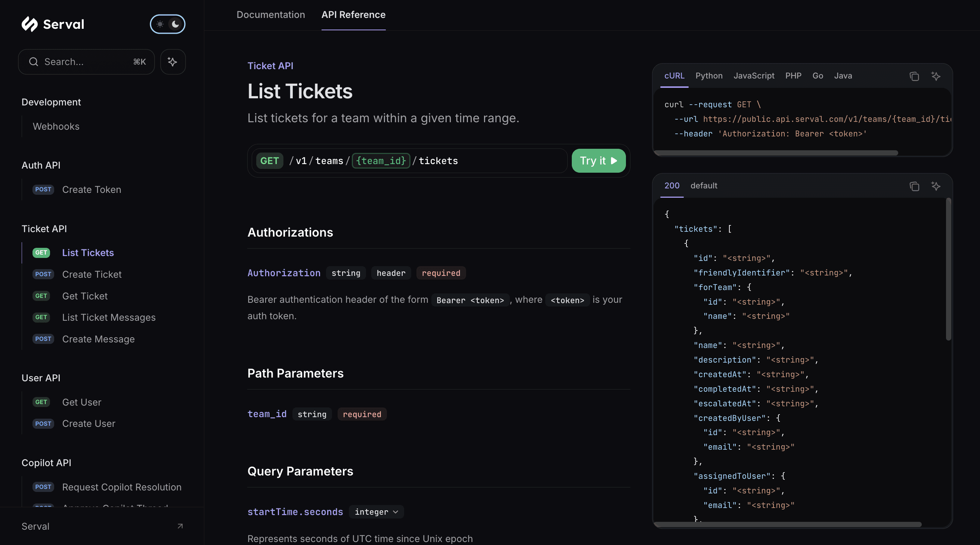Open the List Ticket Messages endpoint
Screen dimensions: 980x545
(x=109, y=317)
